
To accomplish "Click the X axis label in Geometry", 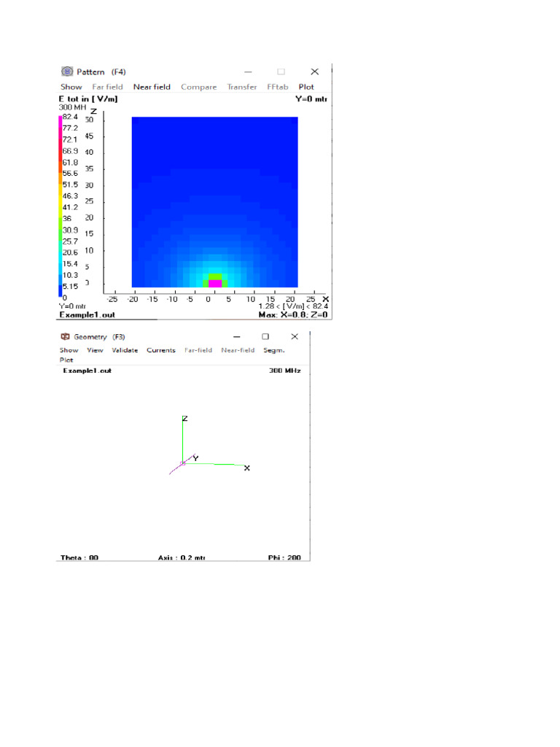I will click(x=246, y=468).
